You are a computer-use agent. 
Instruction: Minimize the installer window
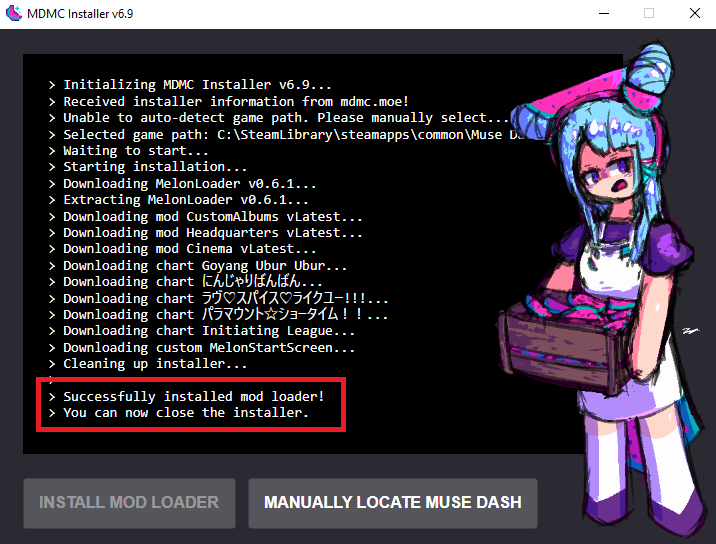click(604, 13)
